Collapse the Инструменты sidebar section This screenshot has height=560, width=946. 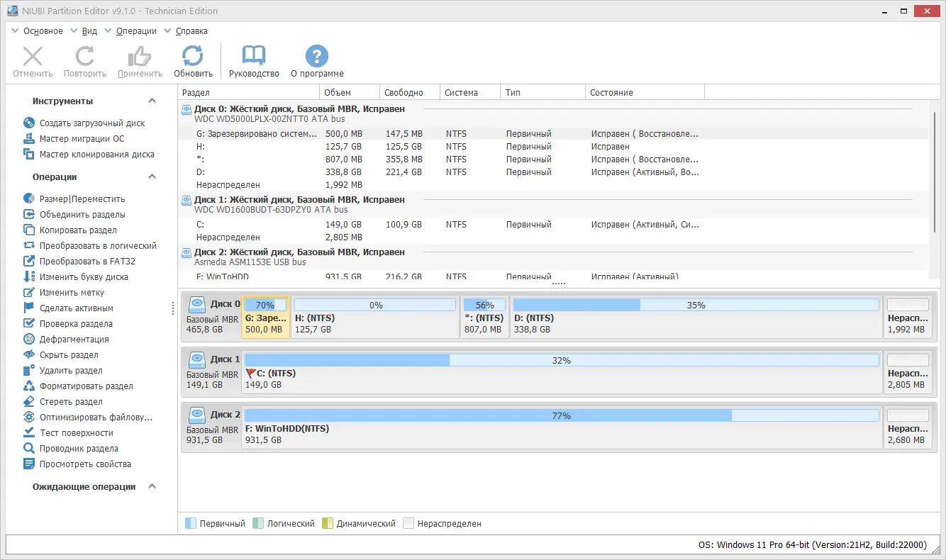click(x=151, y=101)
